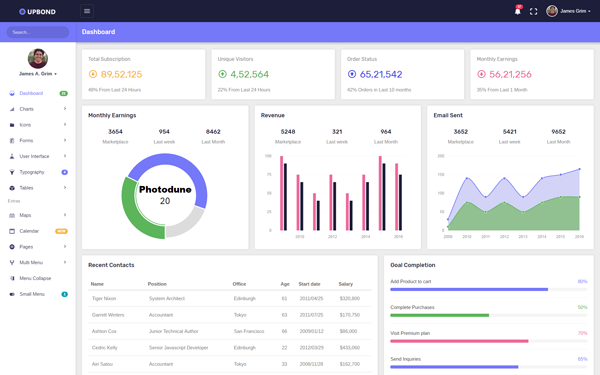Click in the Search field
The width and height of the screenshot is (600, 375).
38,32
